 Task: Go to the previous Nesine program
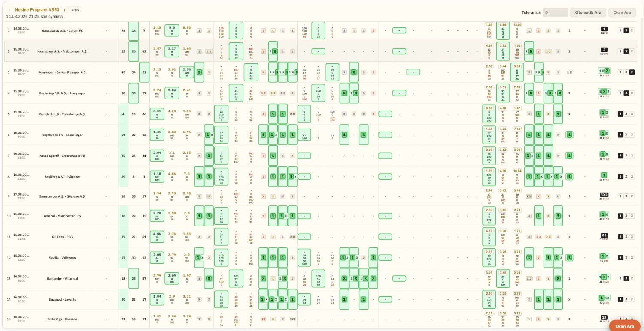pyautogui.click(x=9, y=9)
